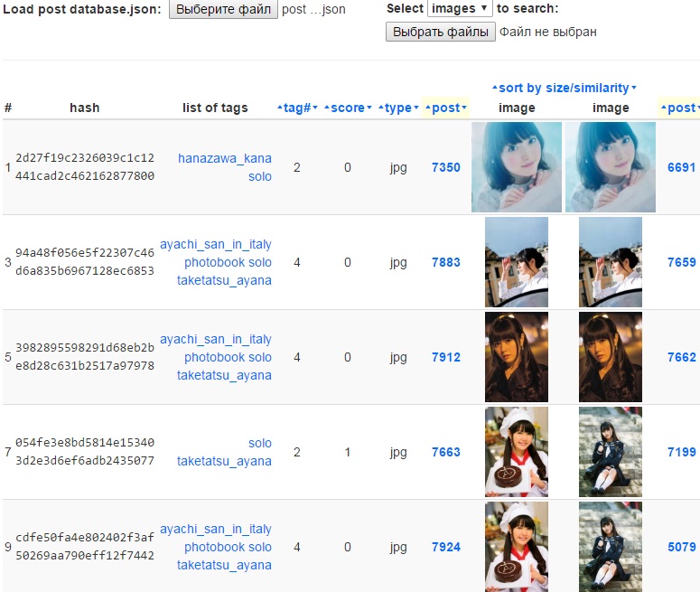Open post 5079 link
The image size is (700, 592).
(682, 547)
